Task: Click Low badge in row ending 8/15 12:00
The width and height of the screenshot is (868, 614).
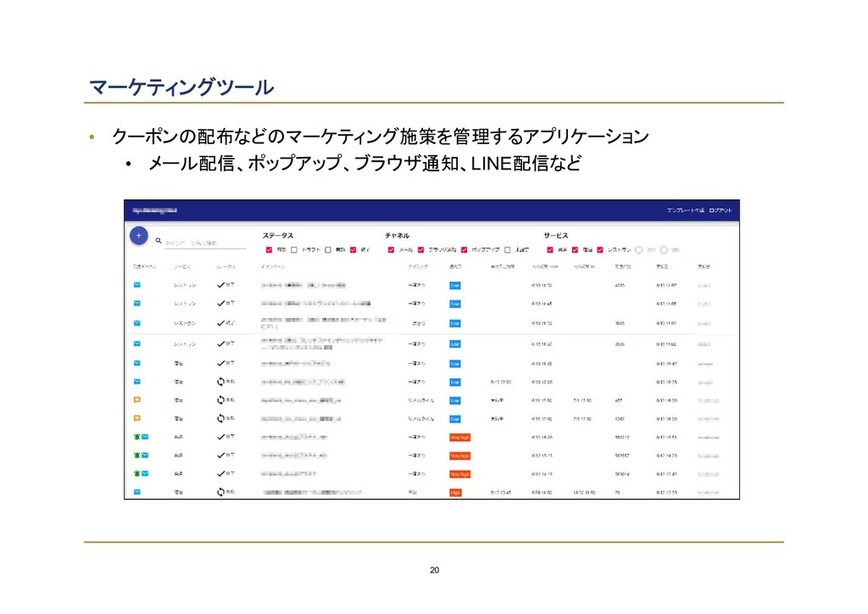Action: pos(455,382)
